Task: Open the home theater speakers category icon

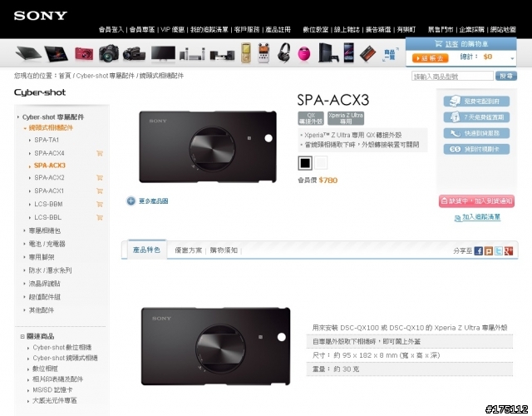Action: [192, 54]
